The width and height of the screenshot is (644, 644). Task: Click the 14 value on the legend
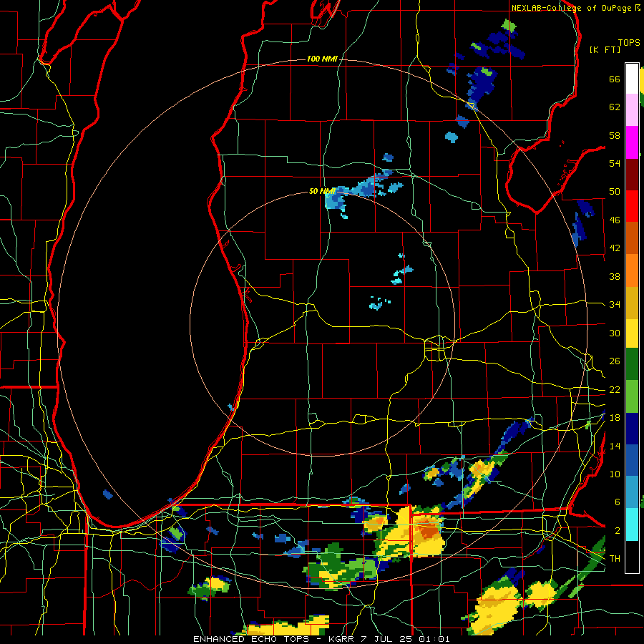(615, 446)
